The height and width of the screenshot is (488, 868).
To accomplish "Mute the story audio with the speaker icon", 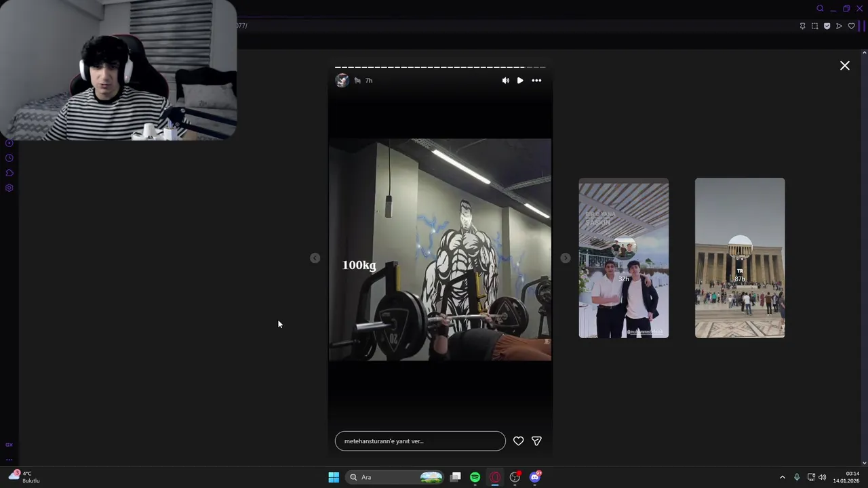I will (x=505, y=81).
